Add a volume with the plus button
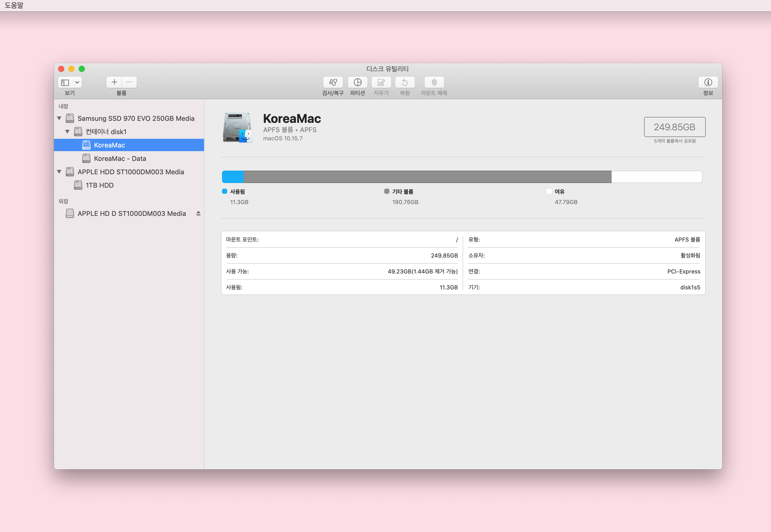771x532 pixels. [x=114, y=82]
